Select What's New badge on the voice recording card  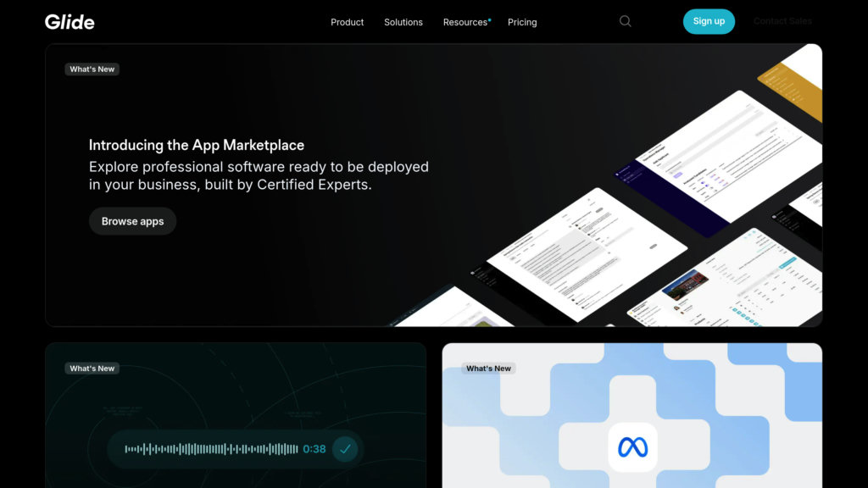[92, 369]
